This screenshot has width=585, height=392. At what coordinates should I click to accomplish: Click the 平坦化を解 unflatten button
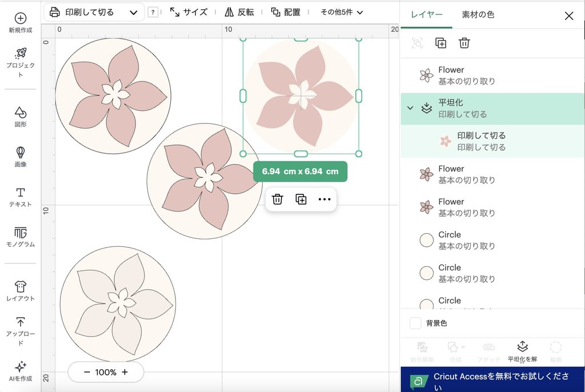522,351
